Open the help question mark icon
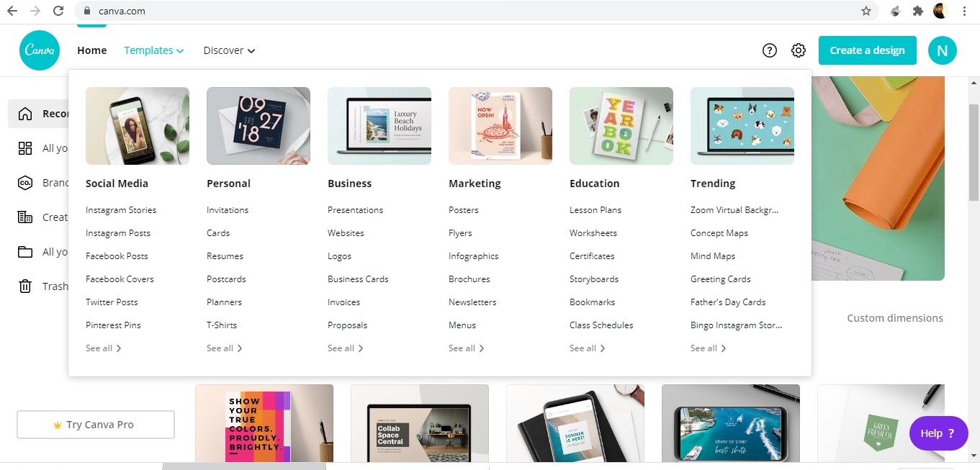Viewport: 980px width, 470px height. (x=770, y=50)
